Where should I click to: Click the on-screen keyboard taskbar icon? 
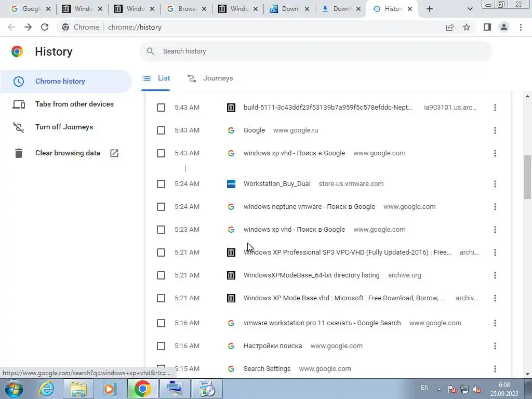tap(175, 389)
